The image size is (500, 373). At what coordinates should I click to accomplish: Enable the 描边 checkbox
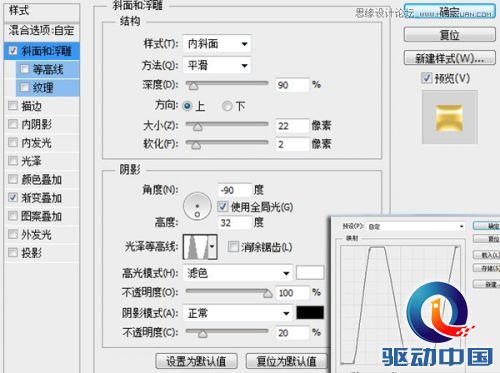pyautogui.click(x=13, y=106)
